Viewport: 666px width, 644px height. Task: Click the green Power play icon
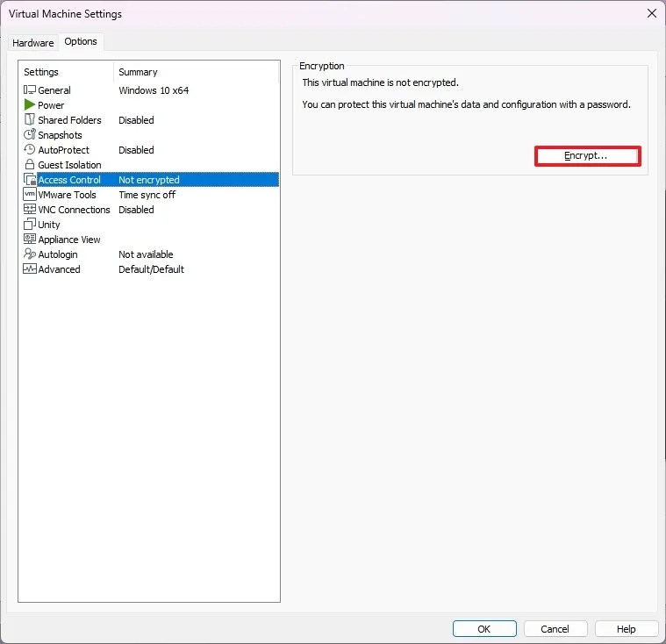tap(29, 104)
